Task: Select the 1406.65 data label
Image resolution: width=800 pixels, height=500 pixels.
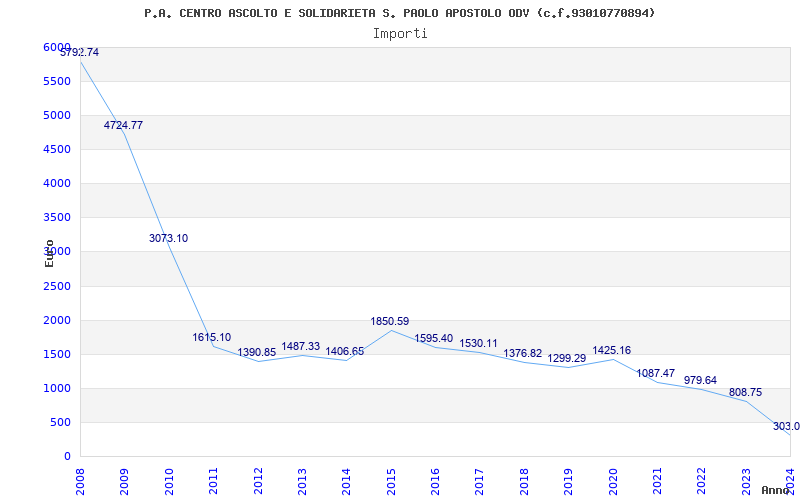Action: click(x=345, y=351)
